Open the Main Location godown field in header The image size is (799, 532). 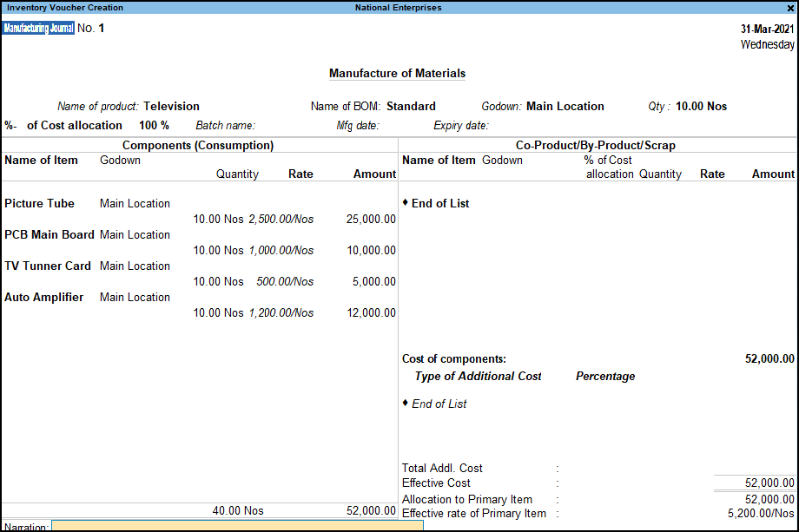pyautogui.click(x=565, y=107)
